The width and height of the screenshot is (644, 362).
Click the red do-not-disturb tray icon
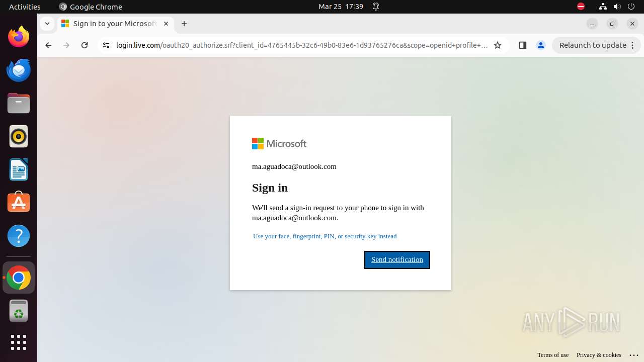[581, 7]
